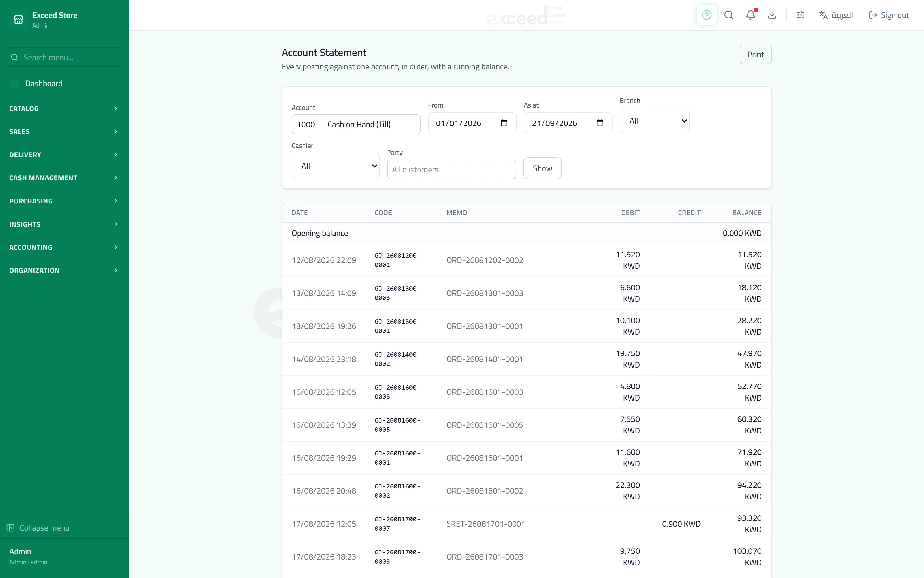The width and height of the screenshot is (924, 578).
Task: Open the notifications bell
Action: (x=750, y=15)
